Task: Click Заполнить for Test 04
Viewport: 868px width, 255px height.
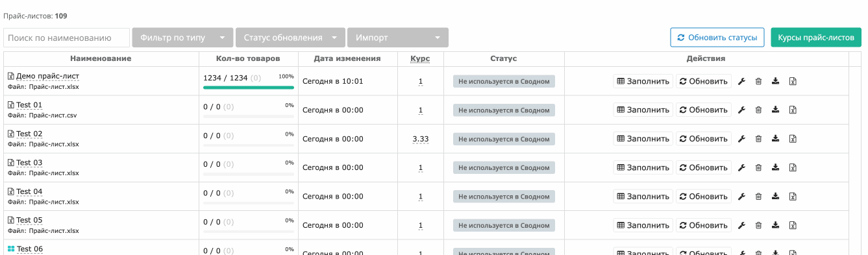Action: (x=643, y=197)
